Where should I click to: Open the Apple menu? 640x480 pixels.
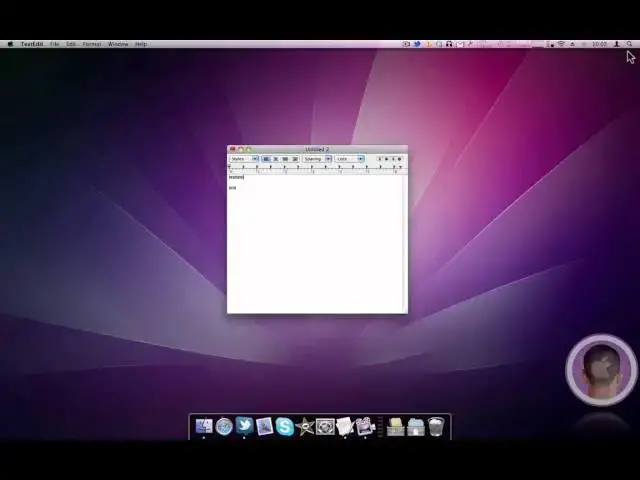click(x=11, y=44)
